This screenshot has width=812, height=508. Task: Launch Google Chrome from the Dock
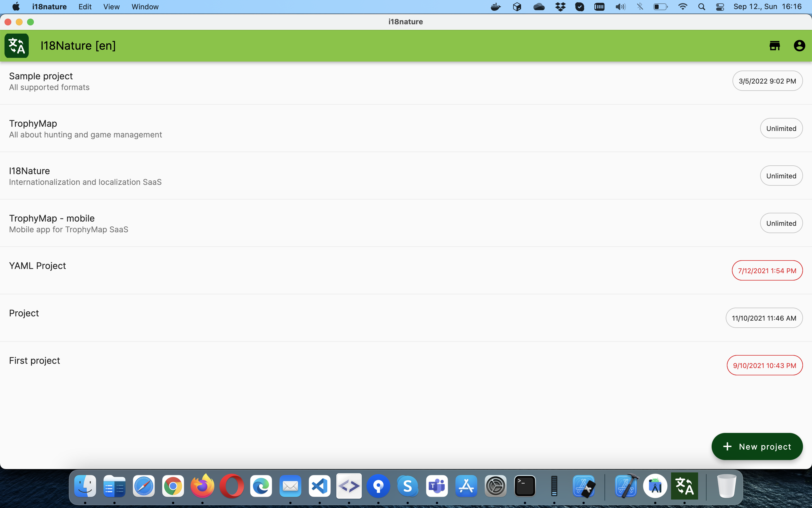pos(173,486)
